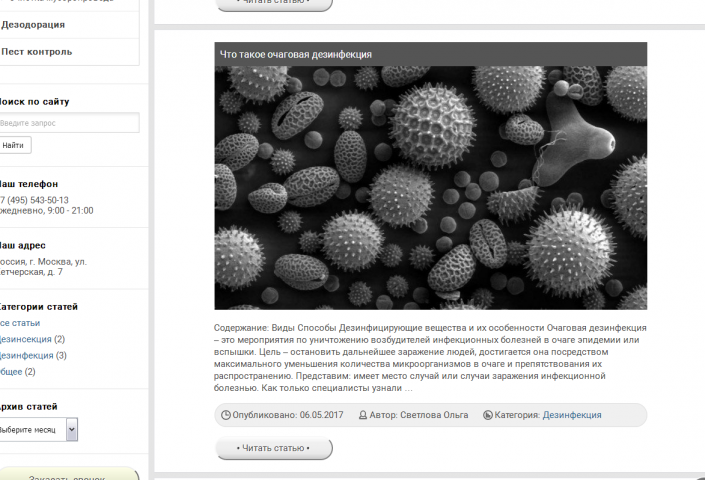
Task: Open the Дезинфекция category link in the sidebar
Action: pyautogui.click(x=27, y=355)
